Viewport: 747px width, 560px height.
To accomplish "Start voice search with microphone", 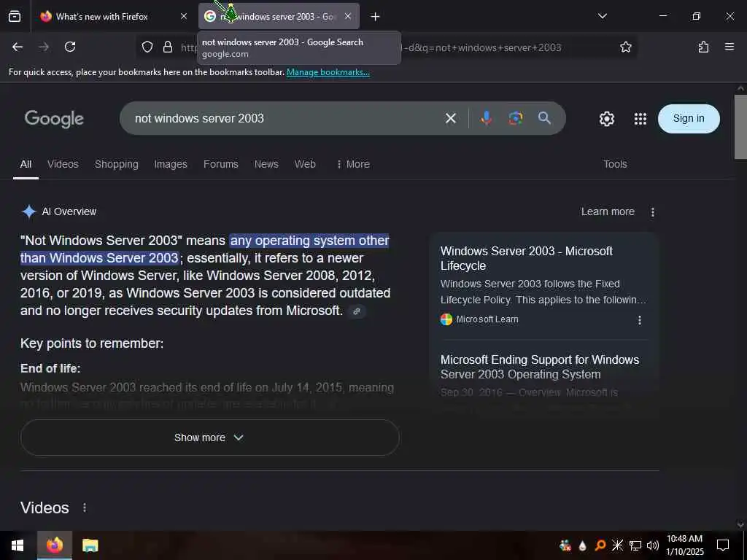I will 486,118.
